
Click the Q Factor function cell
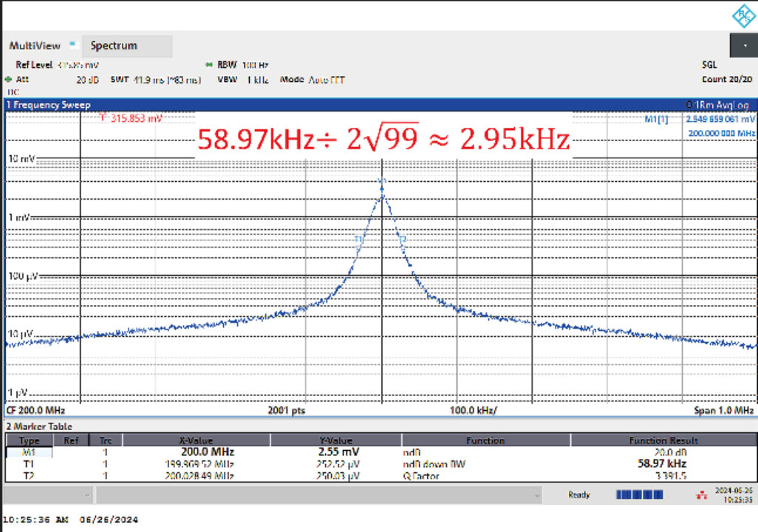pos(420,476)
